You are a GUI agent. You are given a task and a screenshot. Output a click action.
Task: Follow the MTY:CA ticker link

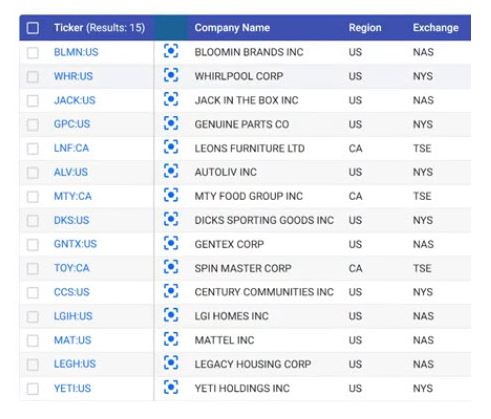click(x=73, y=196)
